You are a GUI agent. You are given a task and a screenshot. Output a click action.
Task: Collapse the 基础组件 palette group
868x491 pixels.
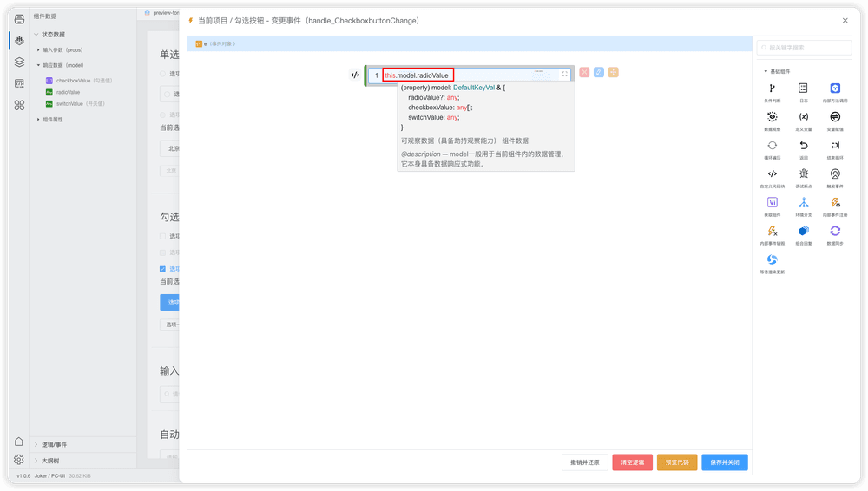click(x=766, y=71)
